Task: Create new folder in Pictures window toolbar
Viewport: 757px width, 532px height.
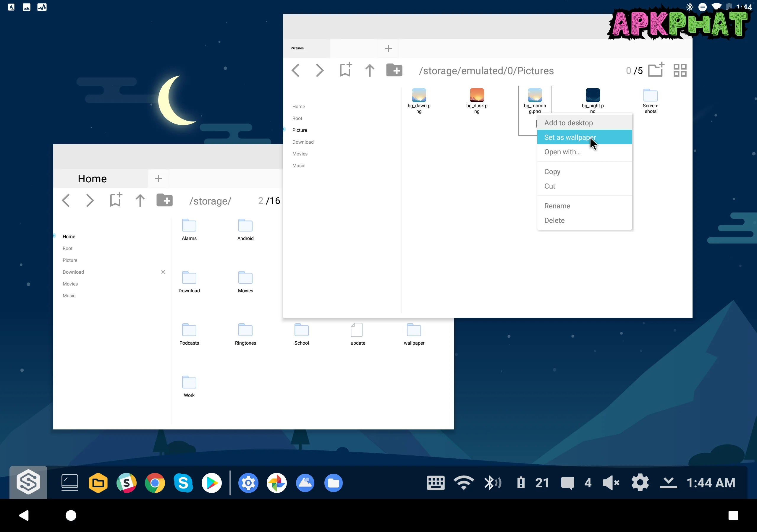Action: tap(394, 70)
